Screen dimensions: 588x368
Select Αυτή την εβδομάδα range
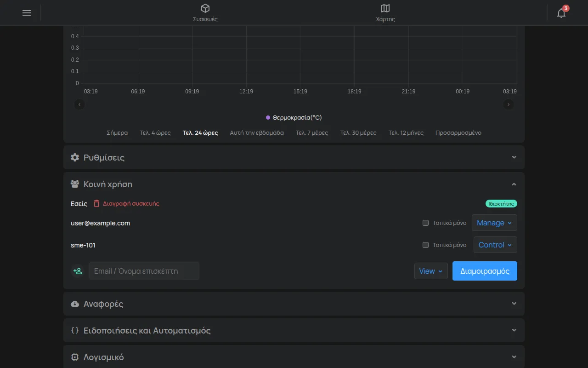[x=257, y=133]
